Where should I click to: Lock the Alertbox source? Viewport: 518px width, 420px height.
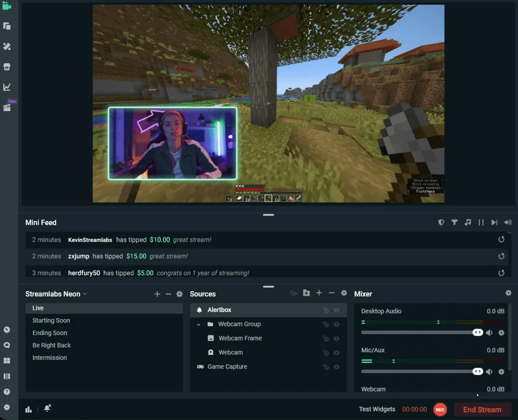[326, 310]
